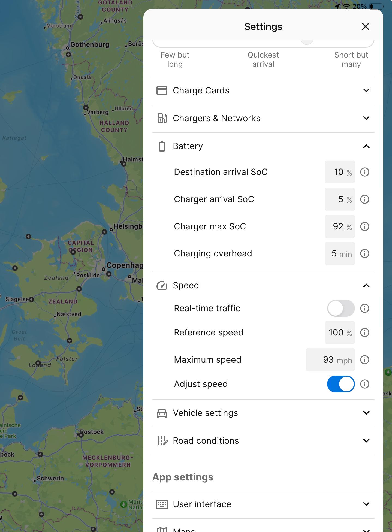Image resolution: width=392 pixels, height=532 pixels.
Task: Click the Wi-Fi icon in status bar
Action: [346, 6]
